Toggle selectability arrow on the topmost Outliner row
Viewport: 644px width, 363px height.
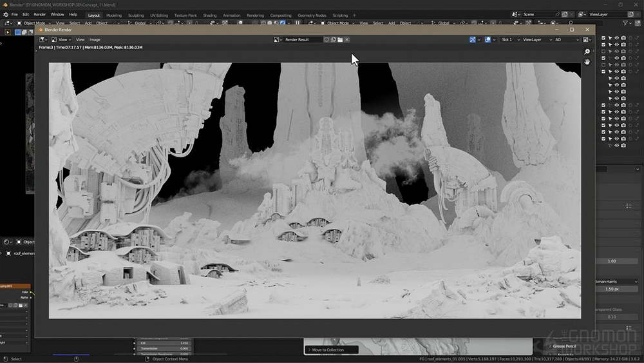coord(610,38)
